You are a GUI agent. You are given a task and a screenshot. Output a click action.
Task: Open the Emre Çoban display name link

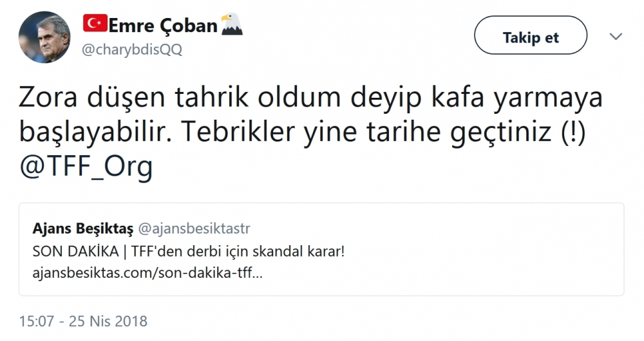click(162, 26)
